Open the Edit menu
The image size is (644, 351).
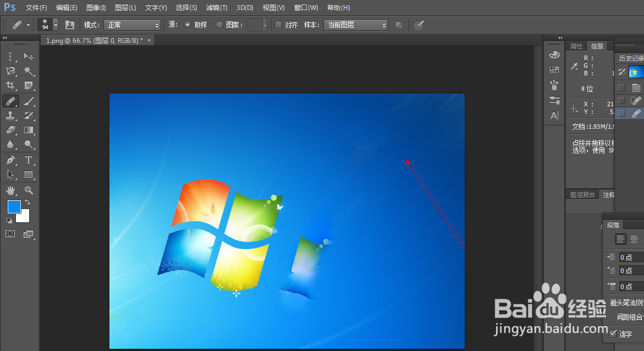coord(67,8)
